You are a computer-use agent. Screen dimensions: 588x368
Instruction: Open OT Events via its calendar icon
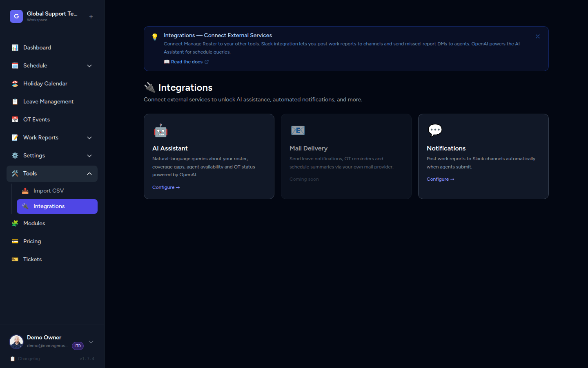15,119
